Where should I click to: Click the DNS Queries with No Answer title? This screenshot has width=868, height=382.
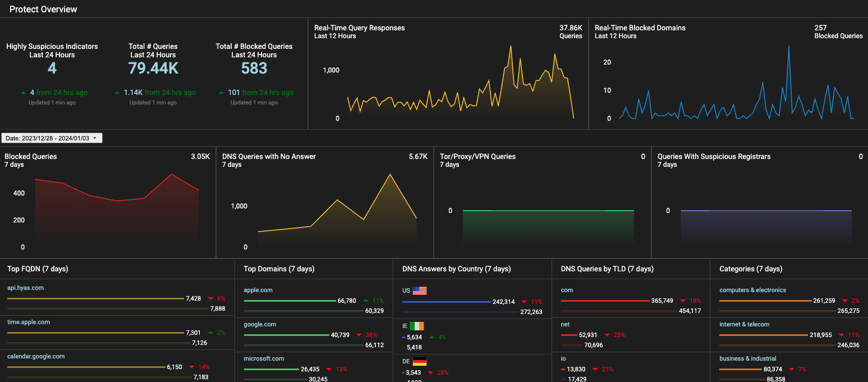click(x=269, y=157)
